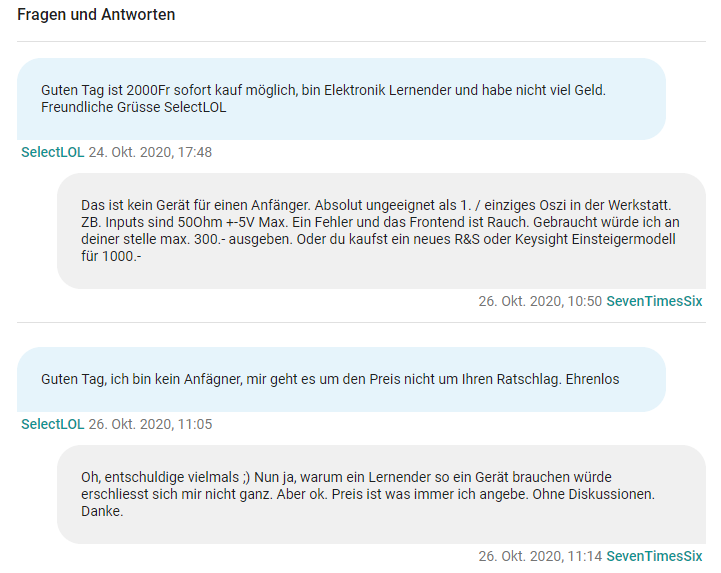Click the text 'für 1000.-' in first answer
Screen dimensions: 721x573
pyautogui.click(x=111, y=258)
